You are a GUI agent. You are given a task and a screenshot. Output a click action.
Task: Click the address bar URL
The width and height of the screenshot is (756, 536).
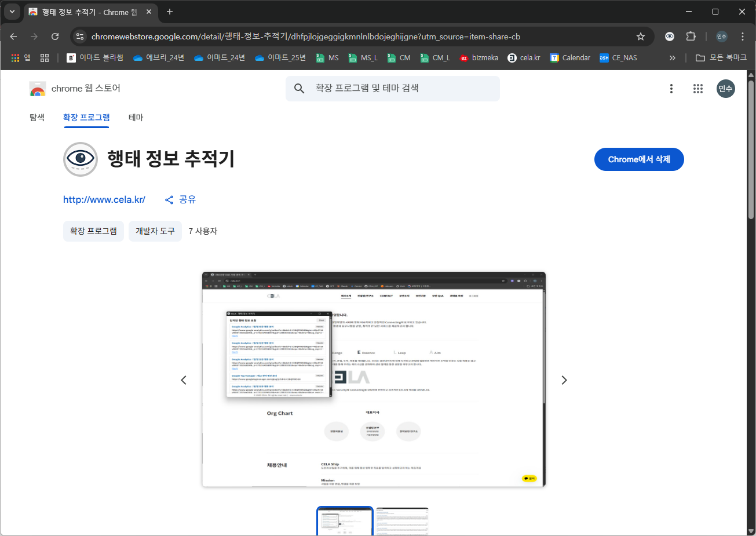tap(306, 37)
